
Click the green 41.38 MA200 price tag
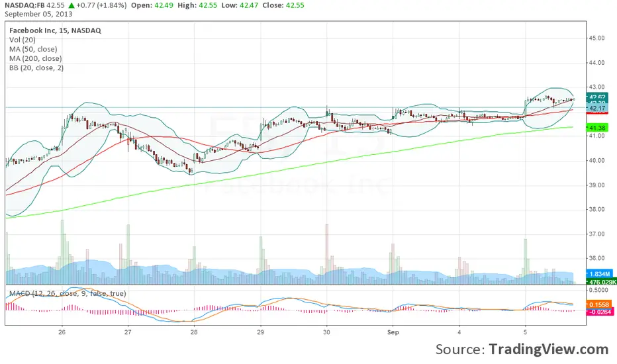(x=597, y=128)
